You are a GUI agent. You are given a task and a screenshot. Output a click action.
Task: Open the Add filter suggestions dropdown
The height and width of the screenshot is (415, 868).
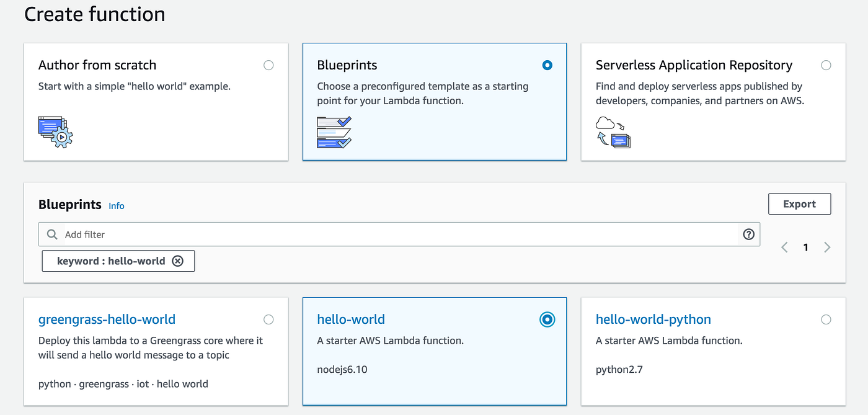pos(248,234)
